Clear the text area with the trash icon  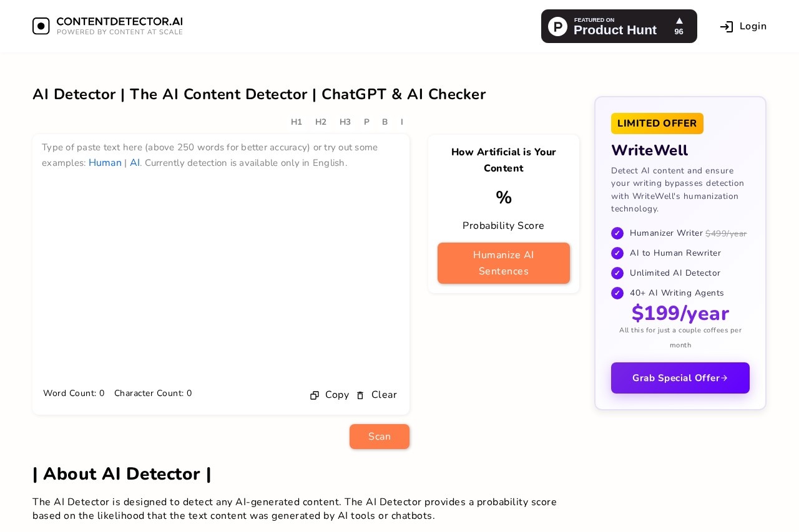(360, 395)
